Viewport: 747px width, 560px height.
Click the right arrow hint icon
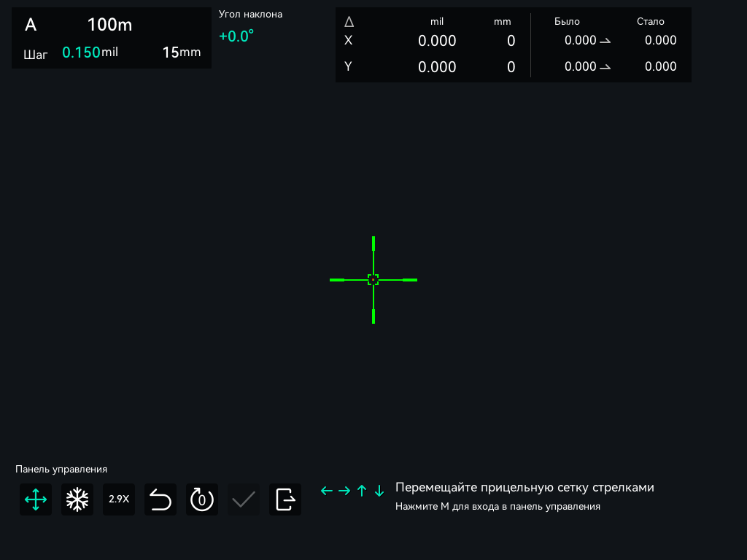[344, 491]
